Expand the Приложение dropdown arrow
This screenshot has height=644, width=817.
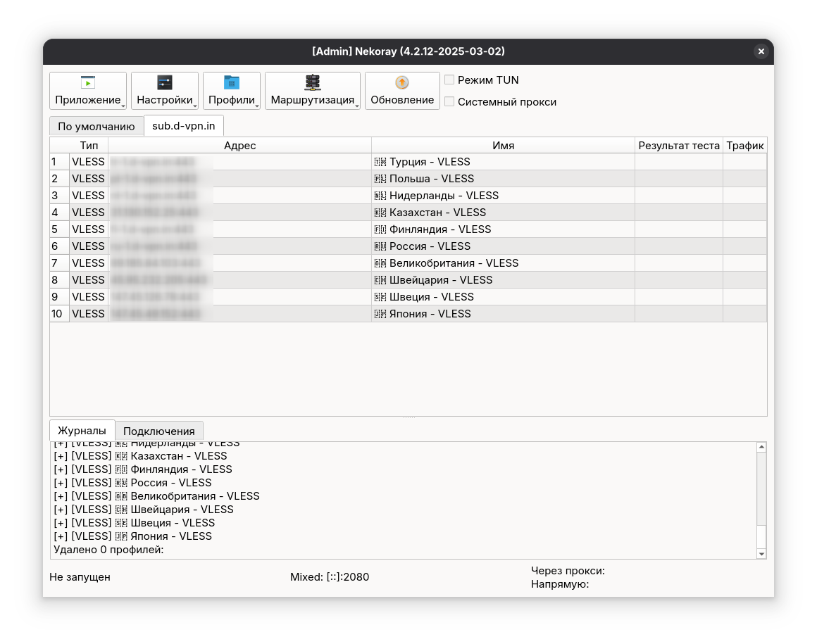pos(123,106)
